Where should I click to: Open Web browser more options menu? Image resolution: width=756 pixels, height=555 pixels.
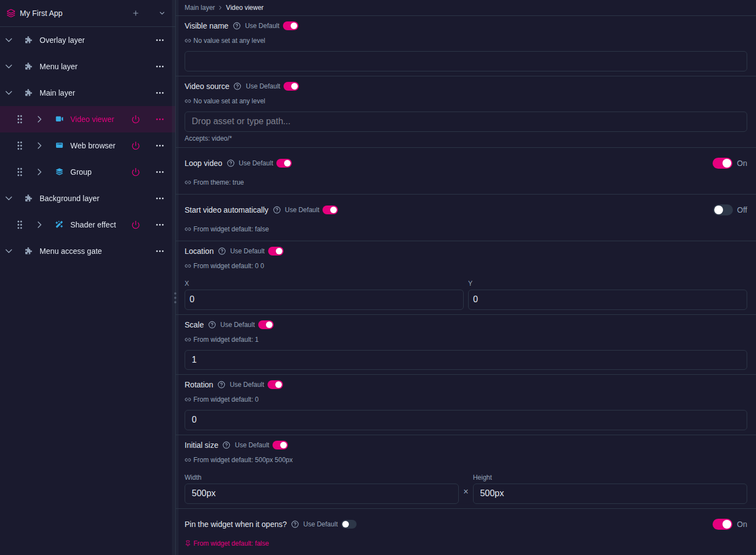point(160,146)
